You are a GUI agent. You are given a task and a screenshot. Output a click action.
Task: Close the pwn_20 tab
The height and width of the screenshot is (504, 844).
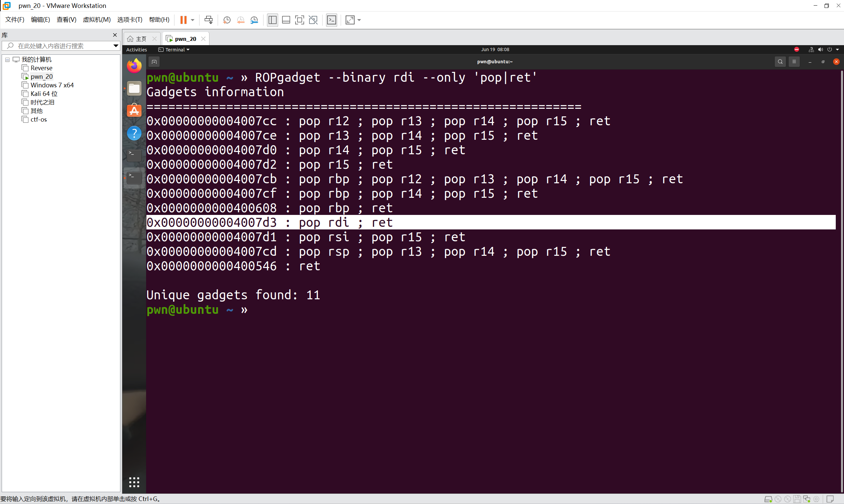point(203,39)
